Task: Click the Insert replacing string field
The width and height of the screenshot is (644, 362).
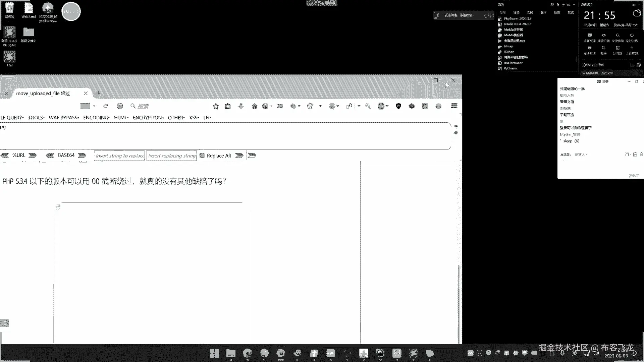Action: (x=171, y=156)
